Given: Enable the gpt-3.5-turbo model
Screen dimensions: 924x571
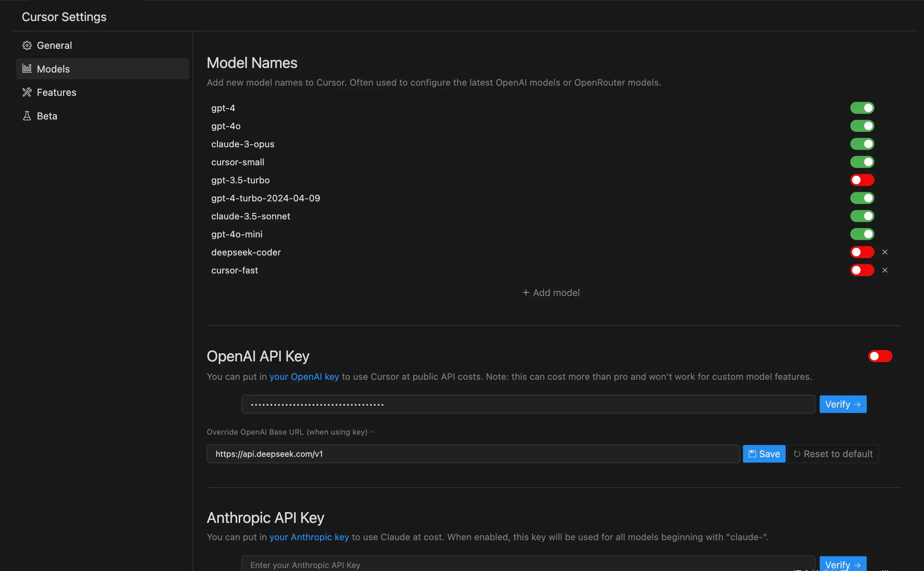Looking at the screenshot, I should (x=862, y=180).
